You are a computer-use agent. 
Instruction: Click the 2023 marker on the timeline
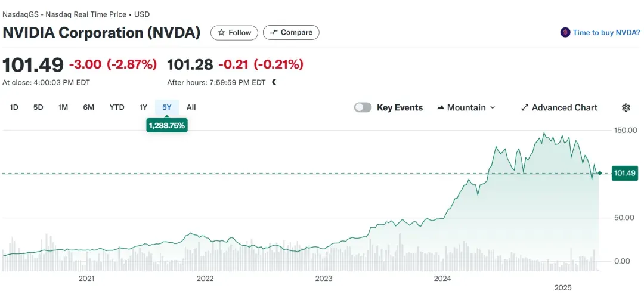pos(323,279)
